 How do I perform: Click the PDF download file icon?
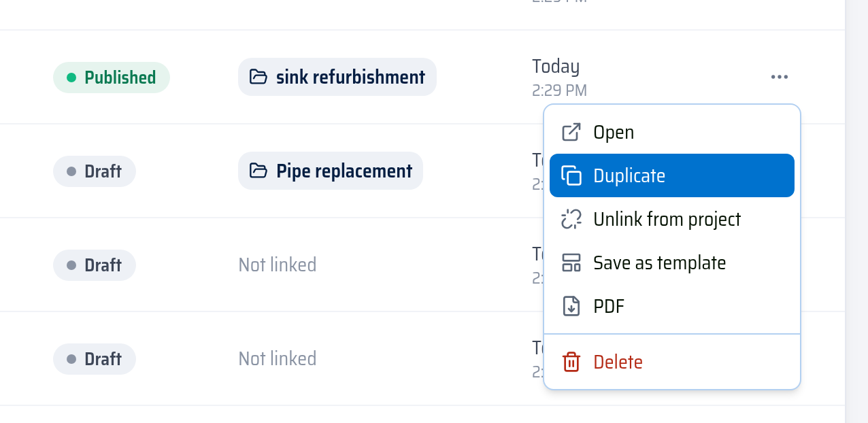pos(571,306)
